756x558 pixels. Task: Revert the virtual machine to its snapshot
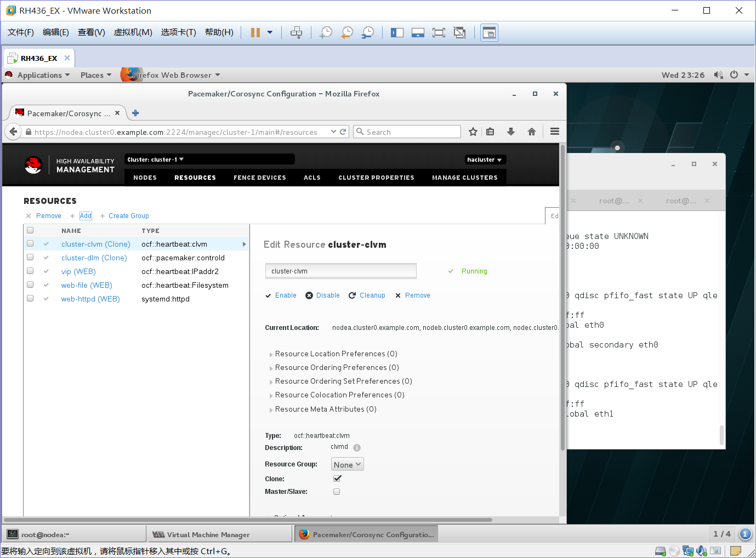[346, 32]
